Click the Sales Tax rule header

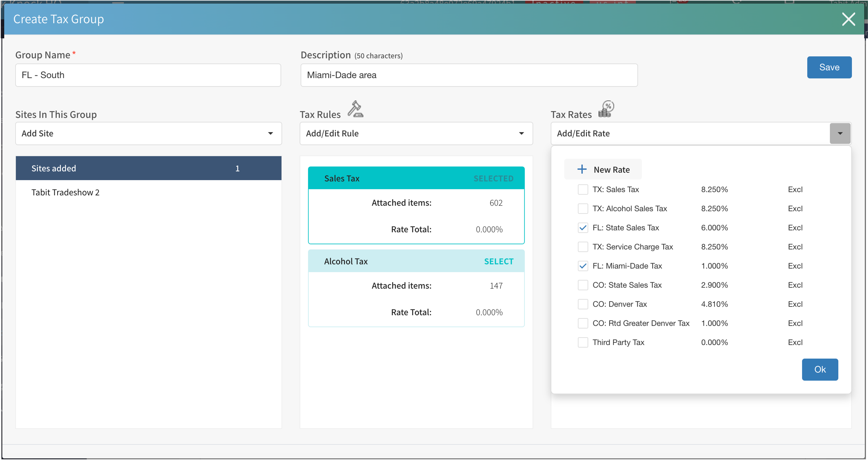point(416,179)
